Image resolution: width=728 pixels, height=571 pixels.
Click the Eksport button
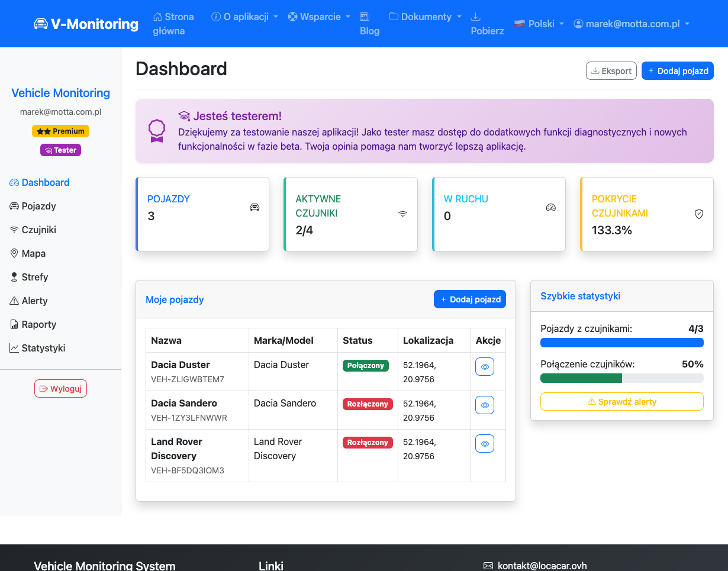611,70
